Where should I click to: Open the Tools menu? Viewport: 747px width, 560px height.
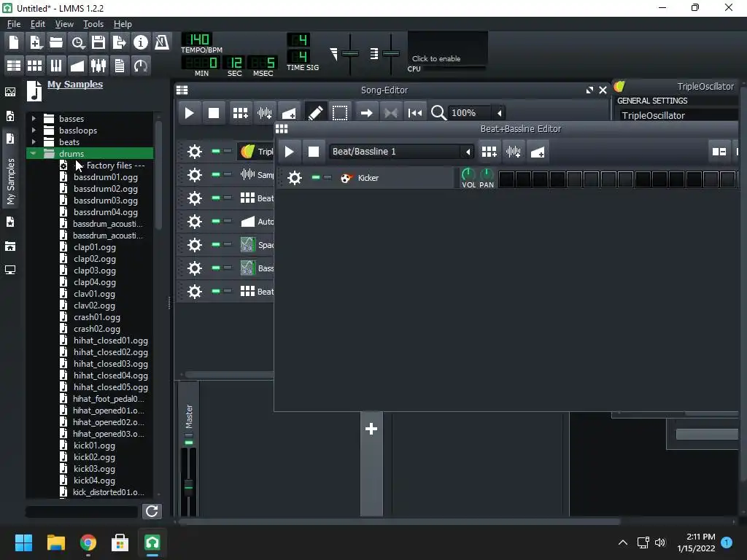[93, 24]
